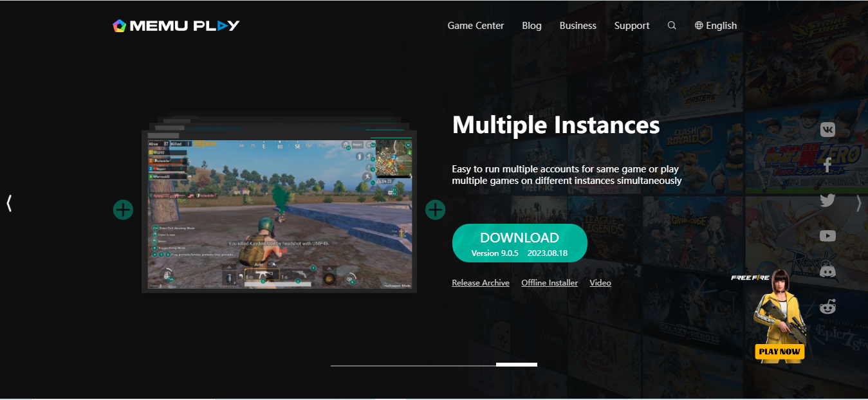Open the VK social icon

point(827,130)
